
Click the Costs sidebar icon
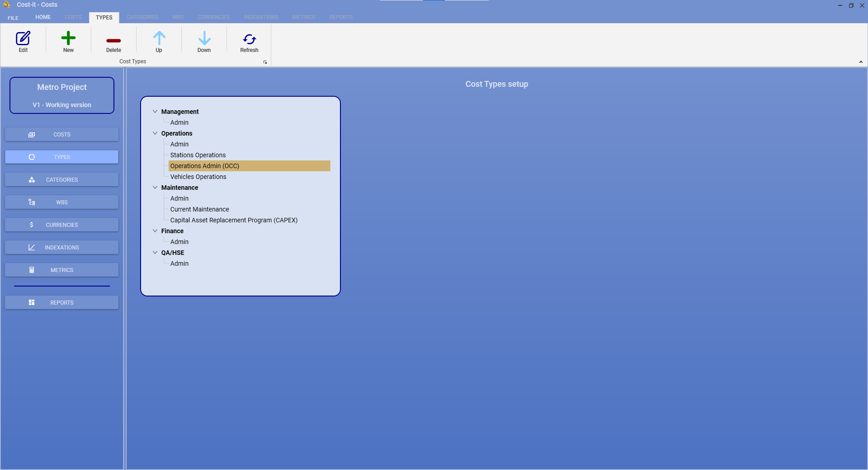click(x=32, y=135)
